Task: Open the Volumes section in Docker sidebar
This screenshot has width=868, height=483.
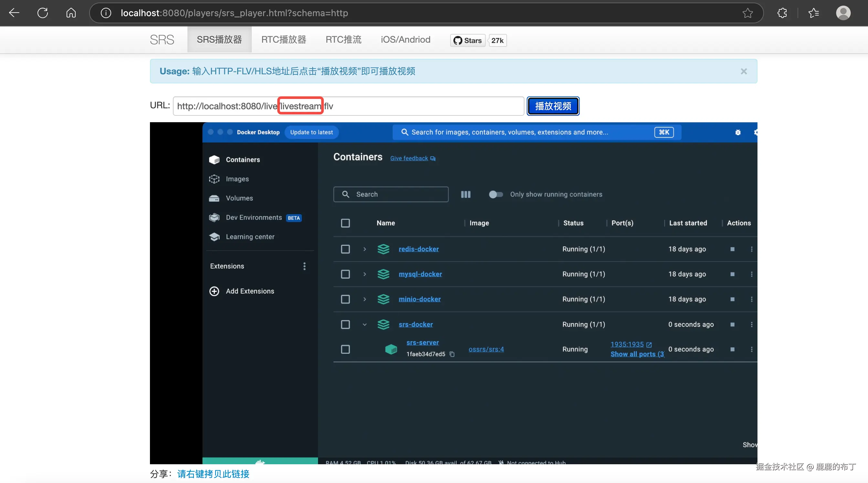Action: coord(239,198)
